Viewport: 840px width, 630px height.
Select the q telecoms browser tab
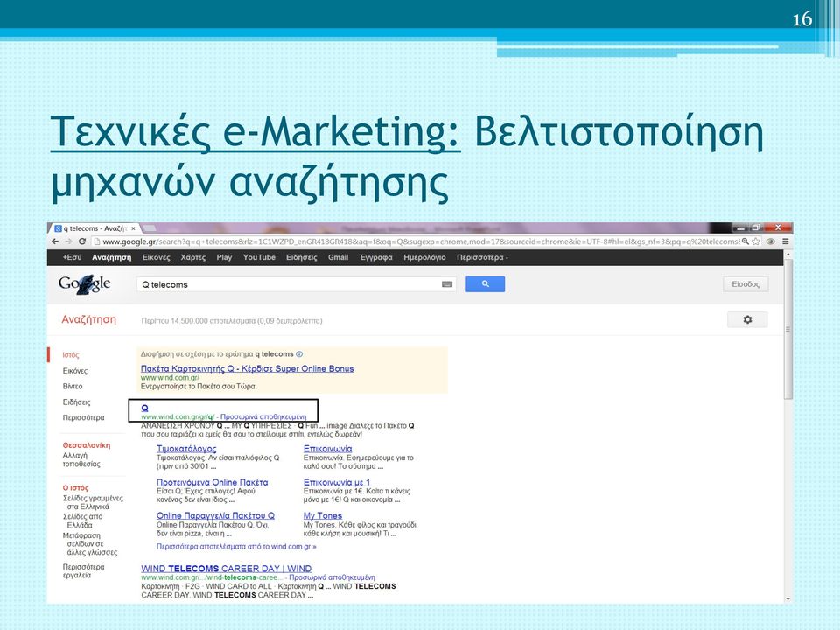click(x=94, y=228)
